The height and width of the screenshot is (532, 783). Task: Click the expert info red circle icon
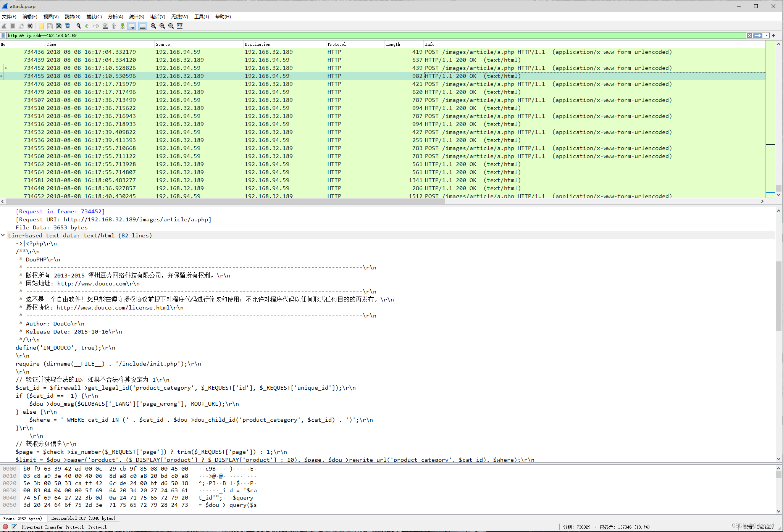[5, 527]
